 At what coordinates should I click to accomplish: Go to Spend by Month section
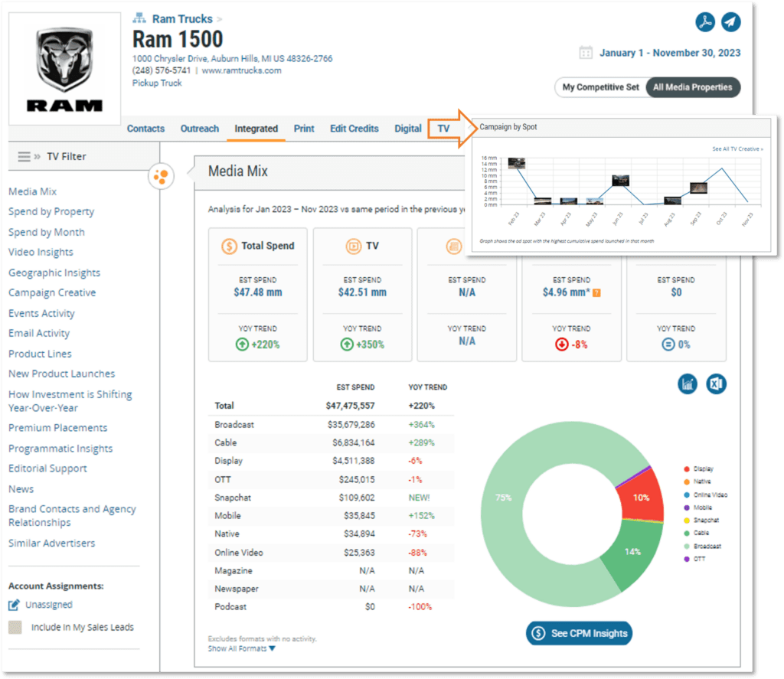point(47,233)
